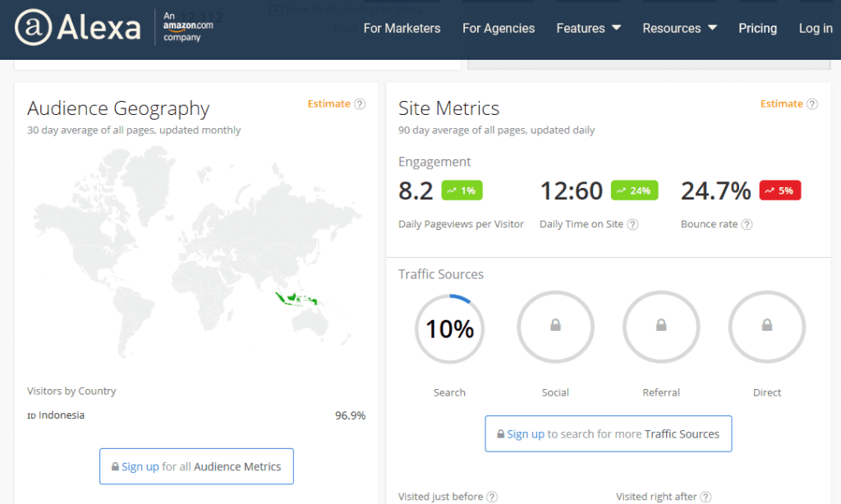The height and width of the screenshot is (504, 841).
Task: Click the locked Social traffic circle
Action: point(555,327)
